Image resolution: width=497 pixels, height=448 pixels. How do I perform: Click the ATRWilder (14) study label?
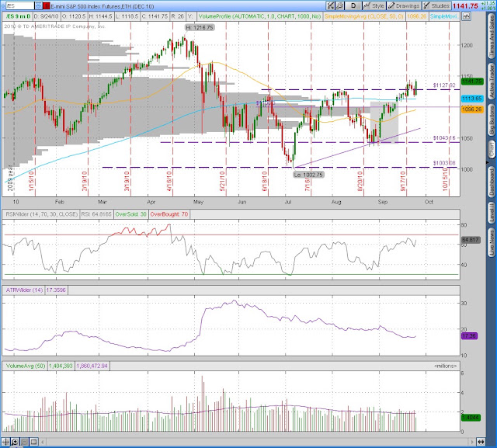tap(24, 290)
